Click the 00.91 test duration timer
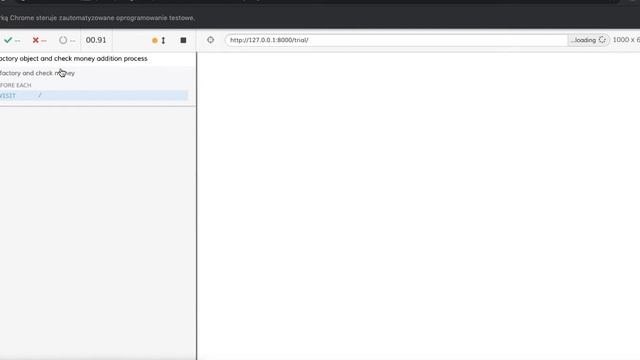 pos(96,40)
